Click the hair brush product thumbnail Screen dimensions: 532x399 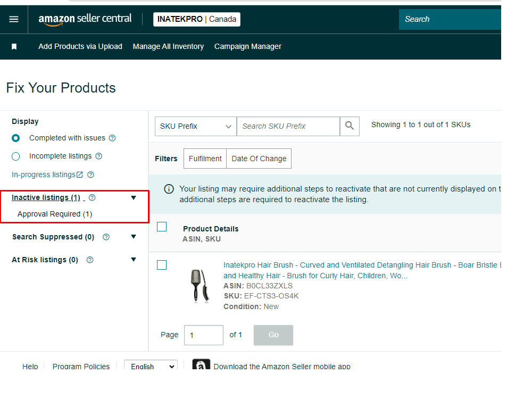click(x=200, y=286)
